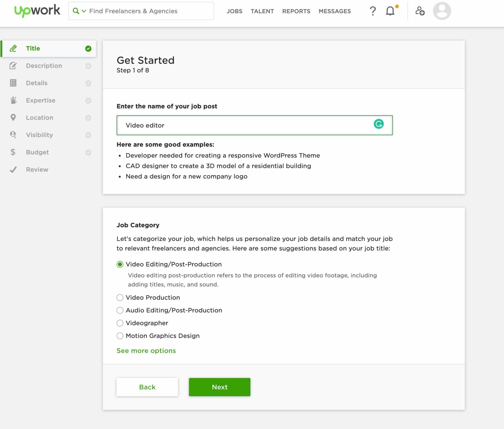
Task: Click the Budget step status checkmark
Action: tap(88, 152)
